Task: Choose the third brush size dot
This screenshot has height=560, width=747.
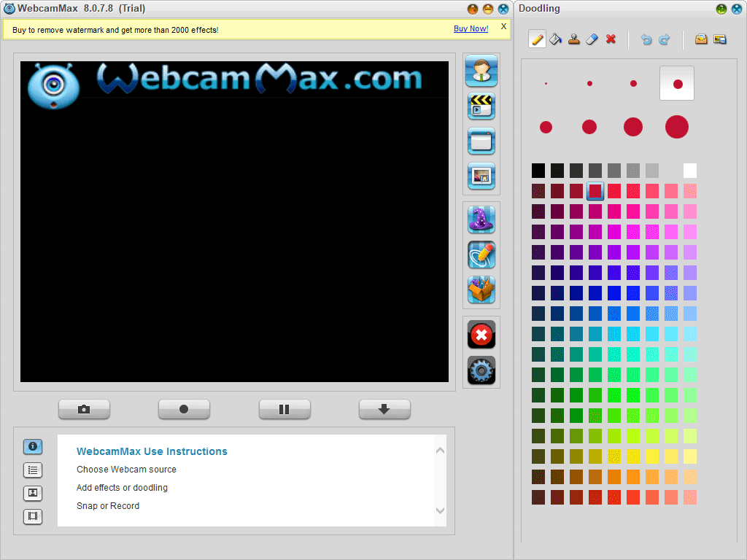Action: pos(633,84)
